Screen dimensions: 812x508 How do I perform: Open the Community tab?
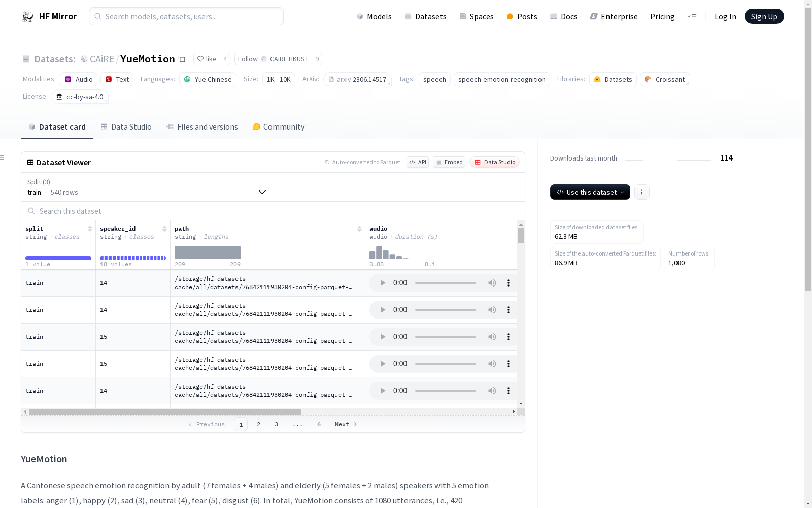[x=279, y=127]
